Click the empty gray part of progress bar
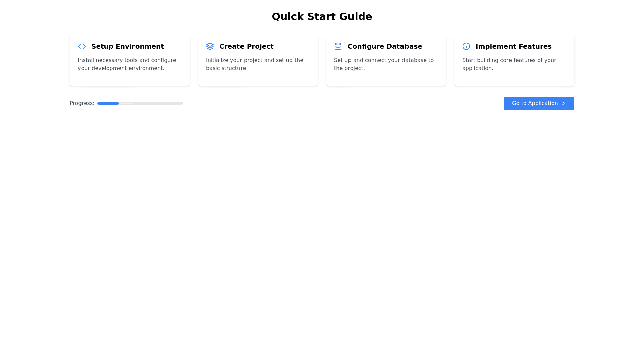This screenshot has height=362, width=644. [x=151, y=103]
